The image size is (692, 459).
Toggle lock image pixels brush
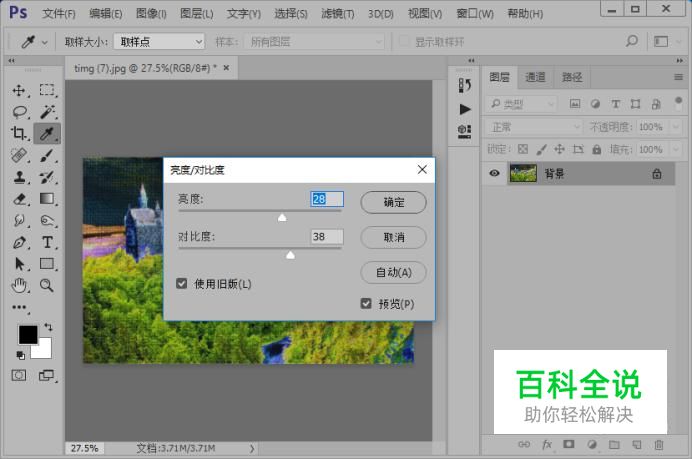(542, 149)
